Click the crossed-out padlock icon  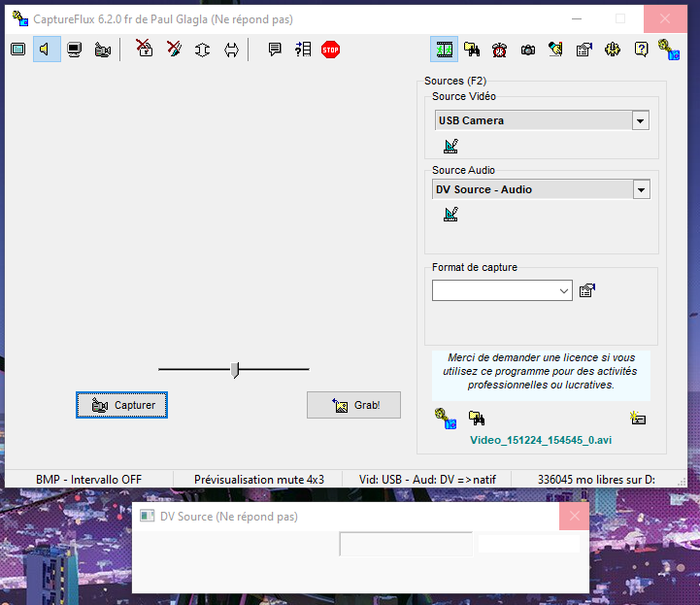point(145,48)
